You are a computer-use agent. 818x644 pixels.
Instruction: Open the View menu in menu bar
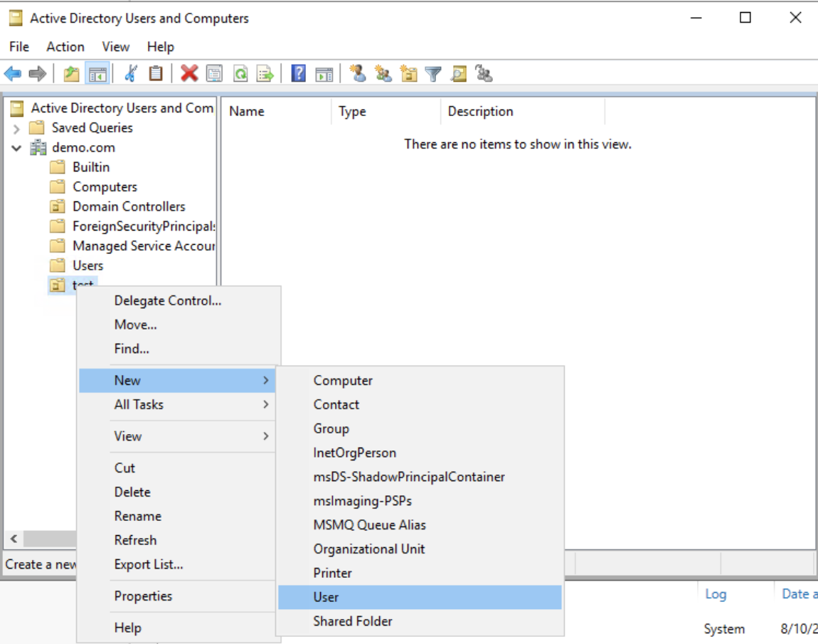[x=115, y=47]
